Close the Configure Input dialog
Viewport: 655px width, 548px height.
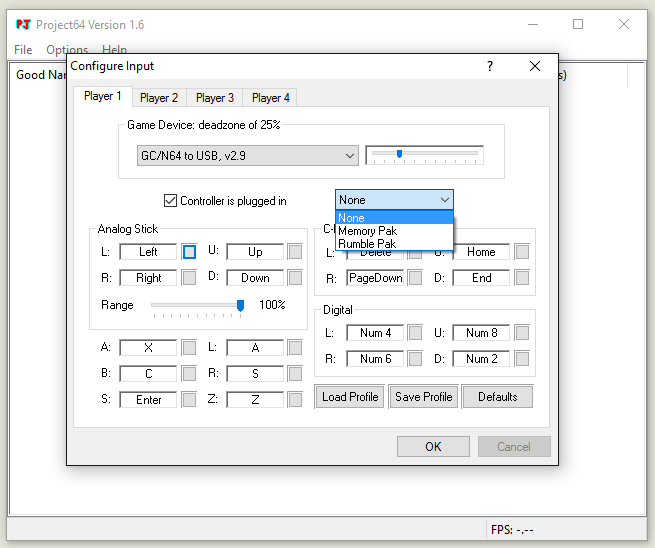[535, 66]
